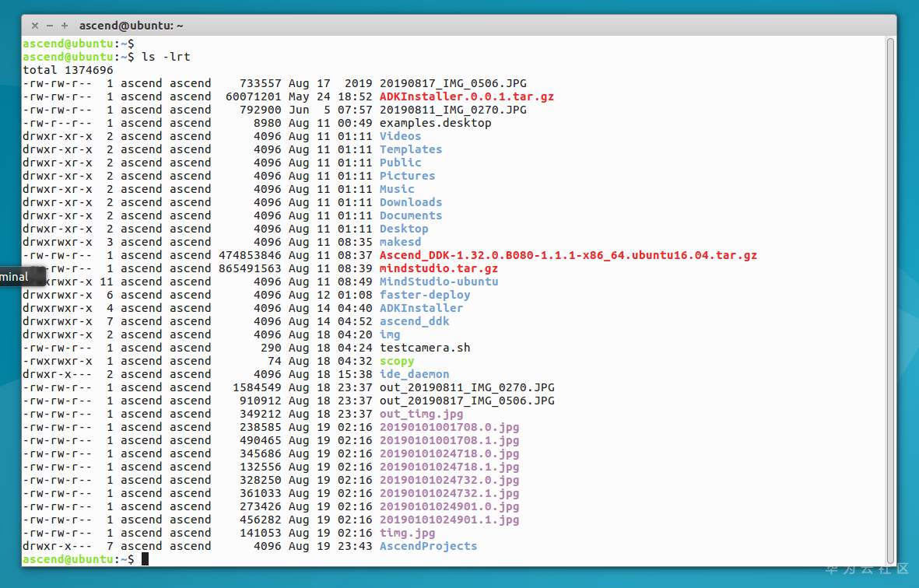Click filename 20190101001708.1.jpg
Image resolution: width=919 pixels, height=588 pixels.
coord(450,440)
